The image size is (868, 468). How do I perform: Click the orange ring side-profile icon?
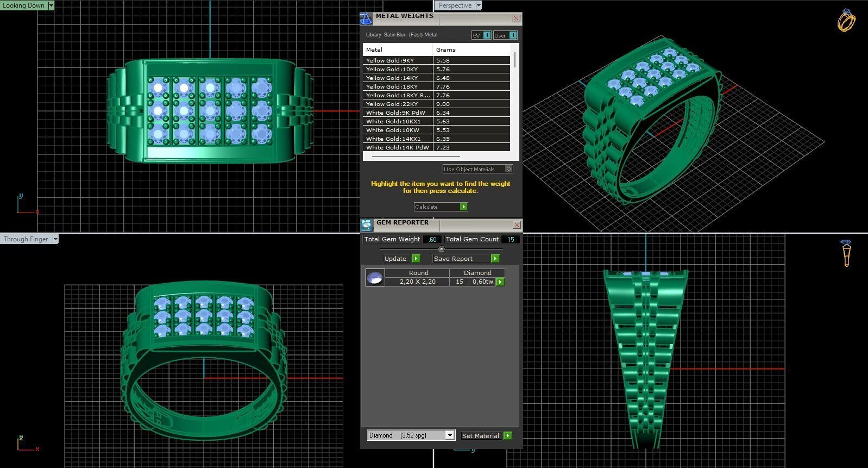coord(846,253)
